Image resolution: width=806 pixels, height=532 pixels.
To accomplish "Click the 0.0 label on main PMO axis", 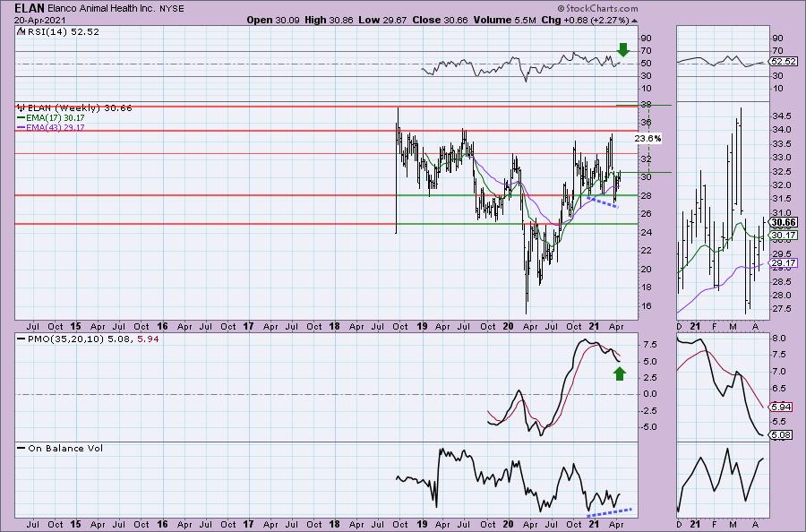I will pos(649,394).
